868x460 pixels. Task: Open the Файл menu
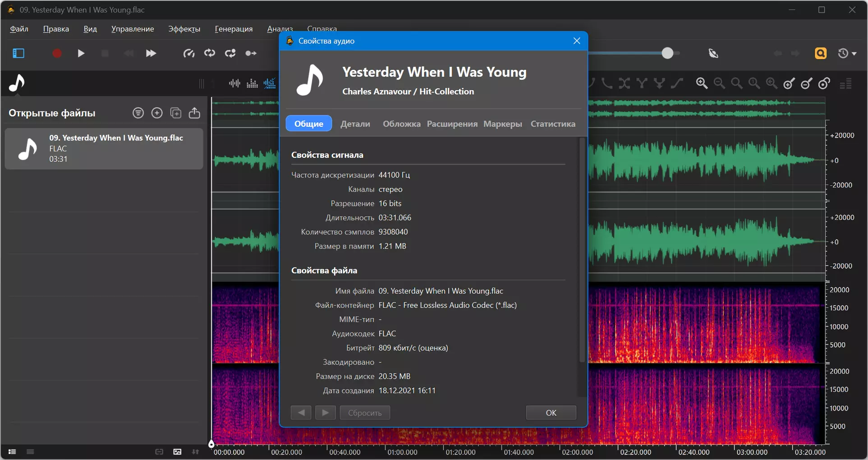pos(19,29)
